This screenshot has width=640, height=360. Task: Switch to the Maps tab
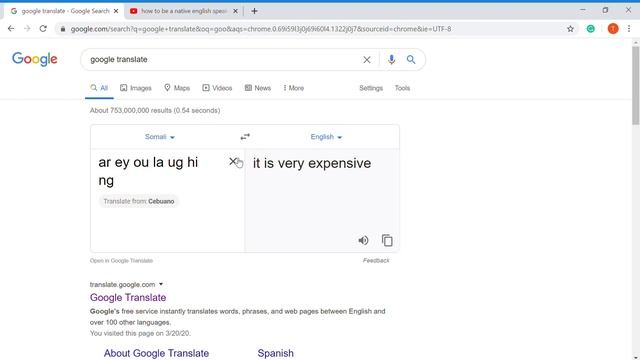tap(177, 88)
